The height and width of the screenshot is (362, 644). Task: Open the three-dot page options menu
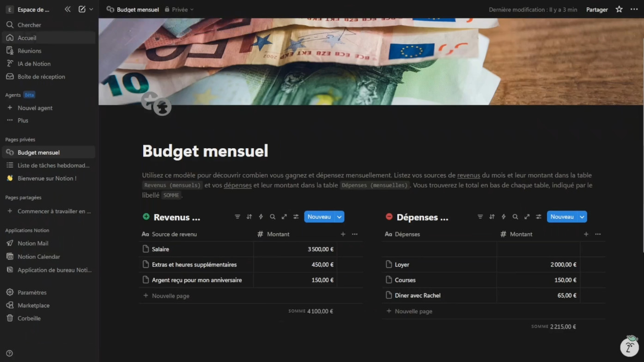634,9
